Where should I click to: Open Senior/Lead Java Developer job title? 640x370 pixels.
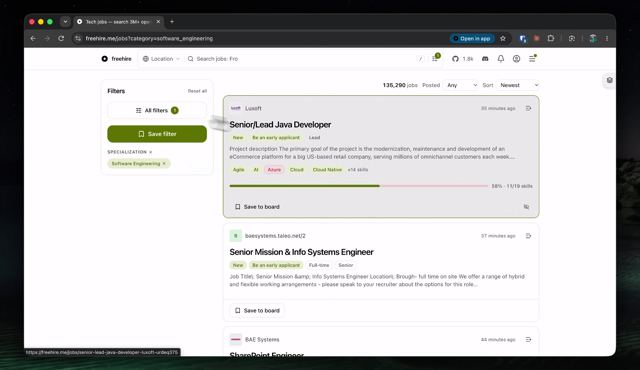point(280,124)
